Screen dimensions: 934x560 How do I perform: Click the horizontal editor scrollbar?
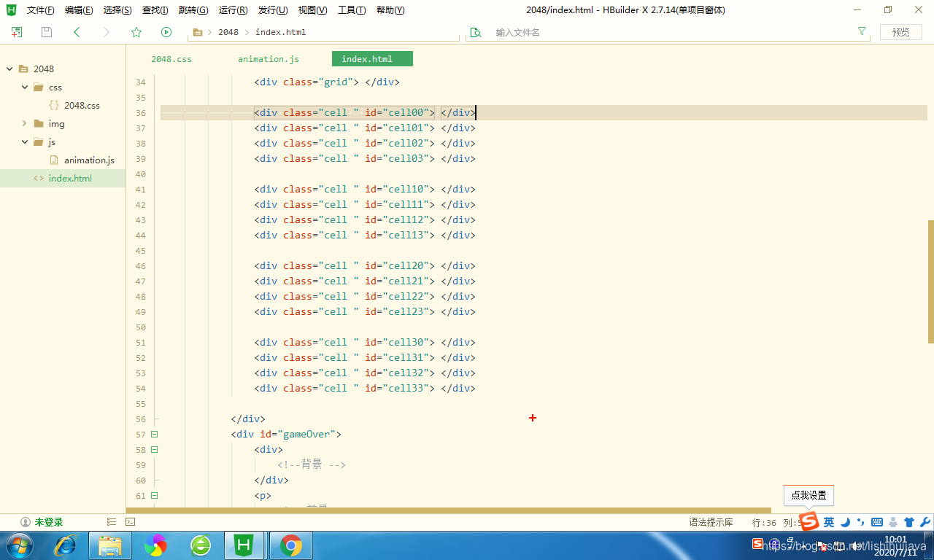click(x=449, y=510)
